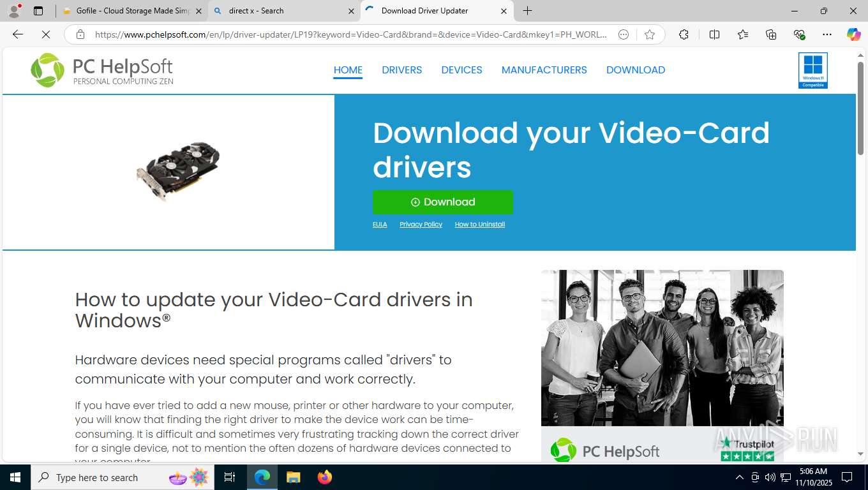Open network status tray icon
Image resolution: width=868 pixels, height=490 pixels.
click(x=786, y=477)
